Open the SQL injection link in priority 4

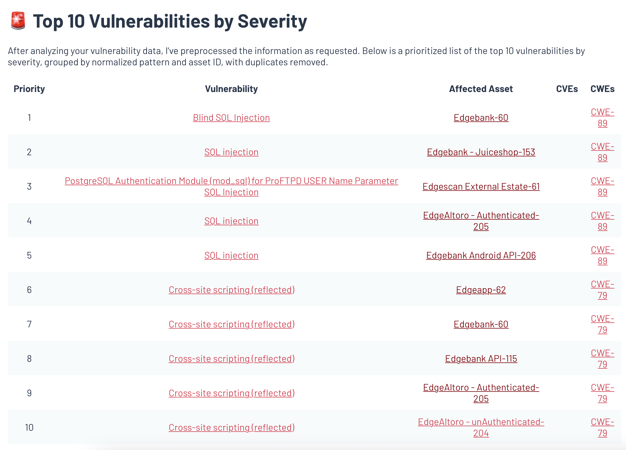pyautogui.click(x=231, y=221)
